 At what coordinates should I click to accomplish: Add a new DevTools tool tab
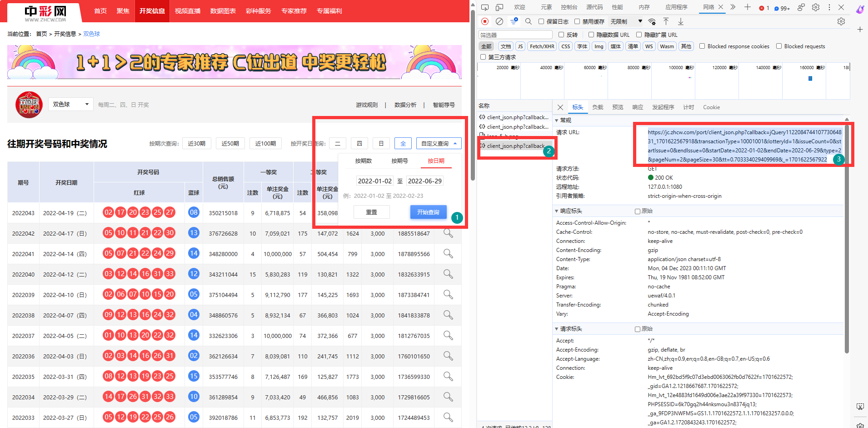point(748,7)
